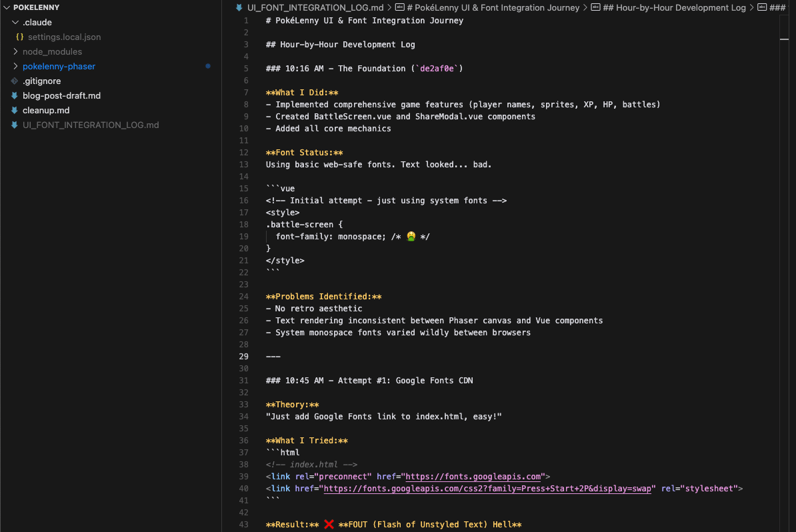Click the 'No retro aesthetic' list line
The width and height of the screenshot is (796, 532).
tap(314, 309)
